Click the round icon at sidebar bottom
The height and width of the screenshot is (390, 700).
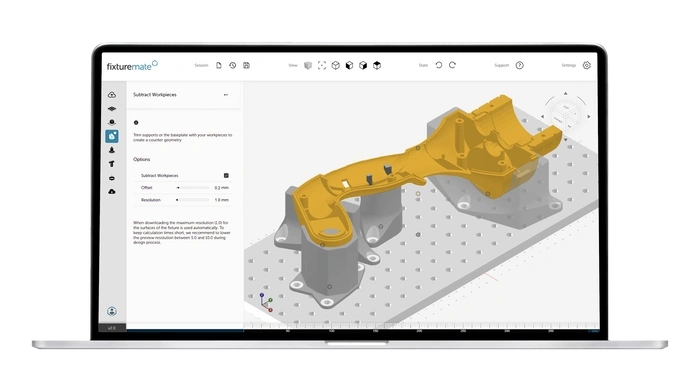(x=112, y=311)
